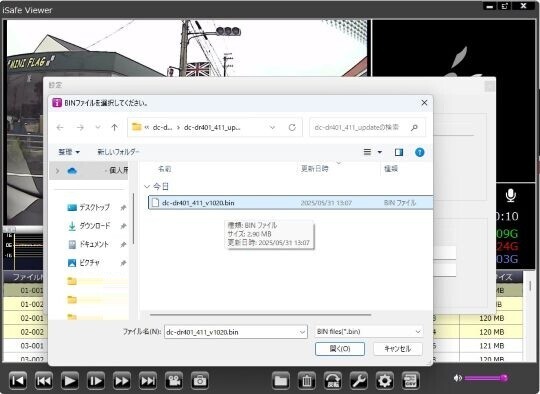Collapse the 今日 group

(147, 187)
